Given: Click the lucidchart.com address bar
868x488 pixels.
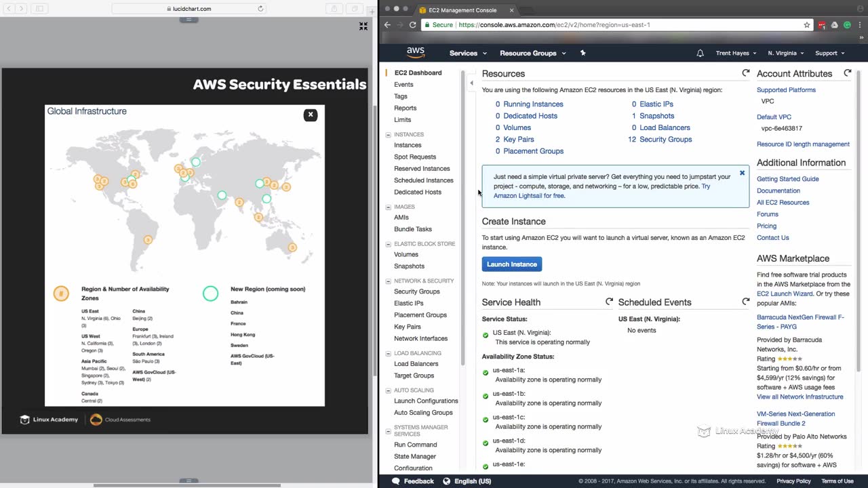Looking at the screenshot, I should [x=189, y=9].
